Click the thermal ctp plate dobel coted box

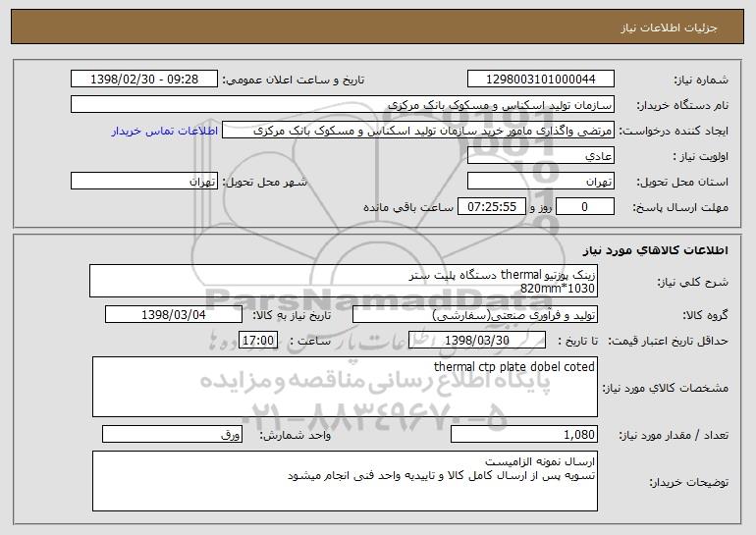[345, 387]
